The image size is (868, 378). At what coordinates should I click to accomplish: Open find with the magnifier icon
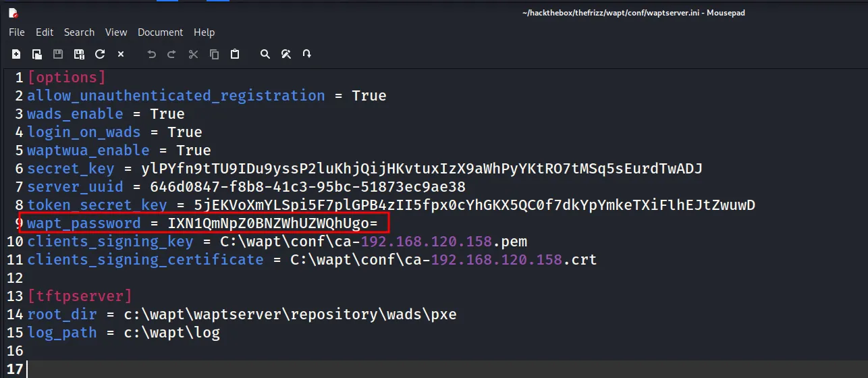(265, 54)
